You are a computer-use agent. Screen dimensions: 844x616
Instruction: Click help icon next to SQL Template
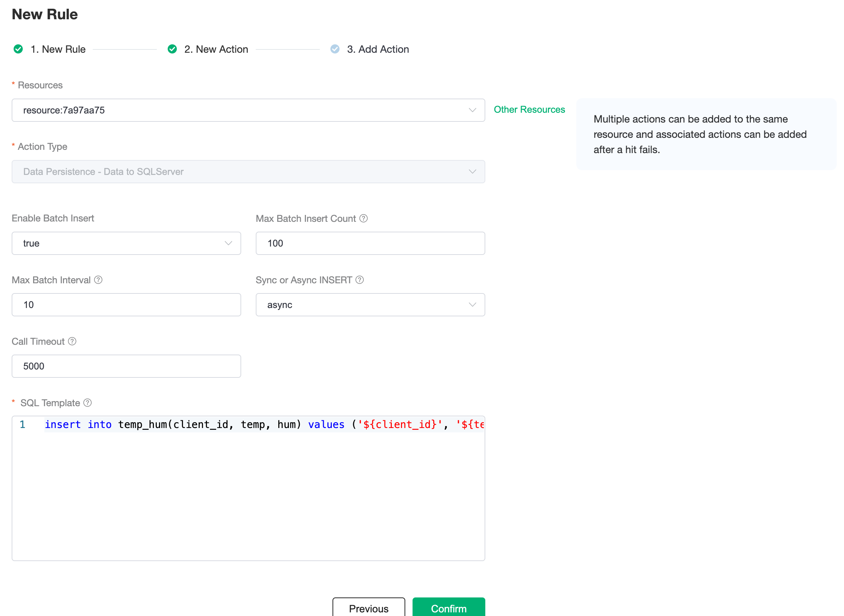88,403
